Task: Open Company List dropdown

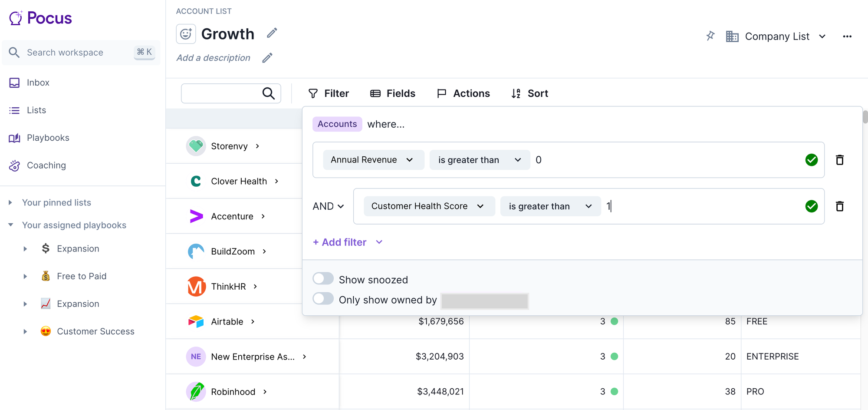Action: click(x=776, y=36)
